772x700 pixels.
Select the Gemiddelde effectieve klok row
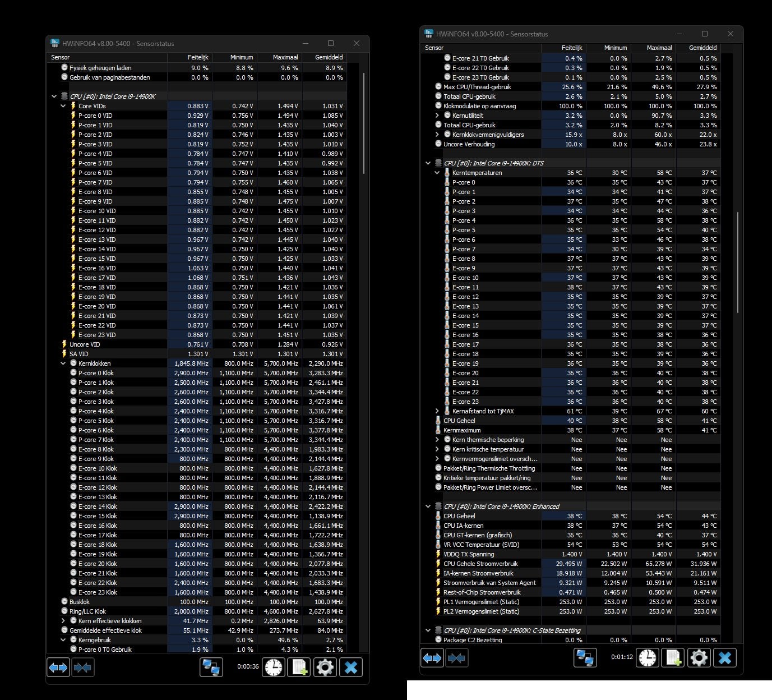coord(197,630)
